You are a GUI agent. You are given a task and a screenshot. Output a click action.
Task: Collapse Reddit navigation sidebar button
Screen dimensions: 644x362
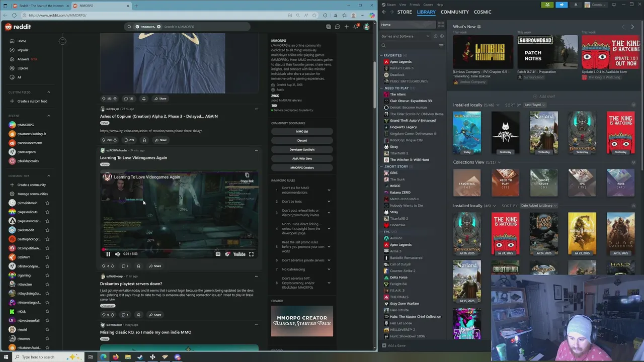[62, 41]
